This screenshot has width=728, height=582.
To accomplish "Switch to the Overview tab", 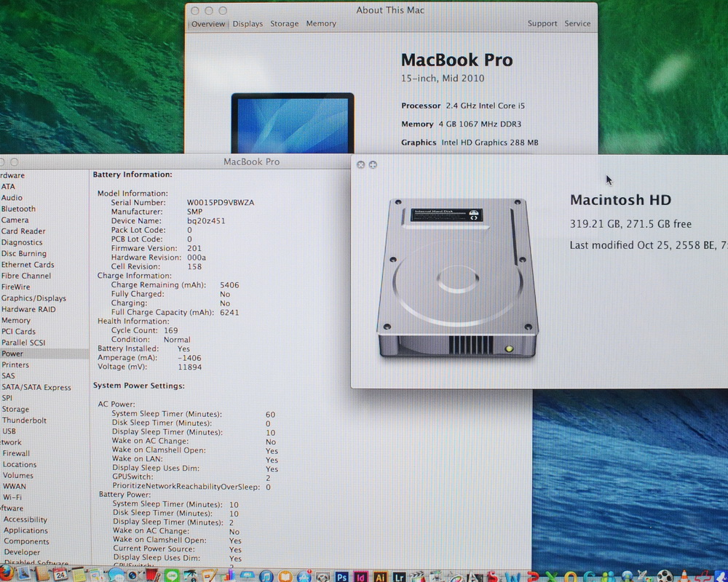I will click(x=208, y=24).
